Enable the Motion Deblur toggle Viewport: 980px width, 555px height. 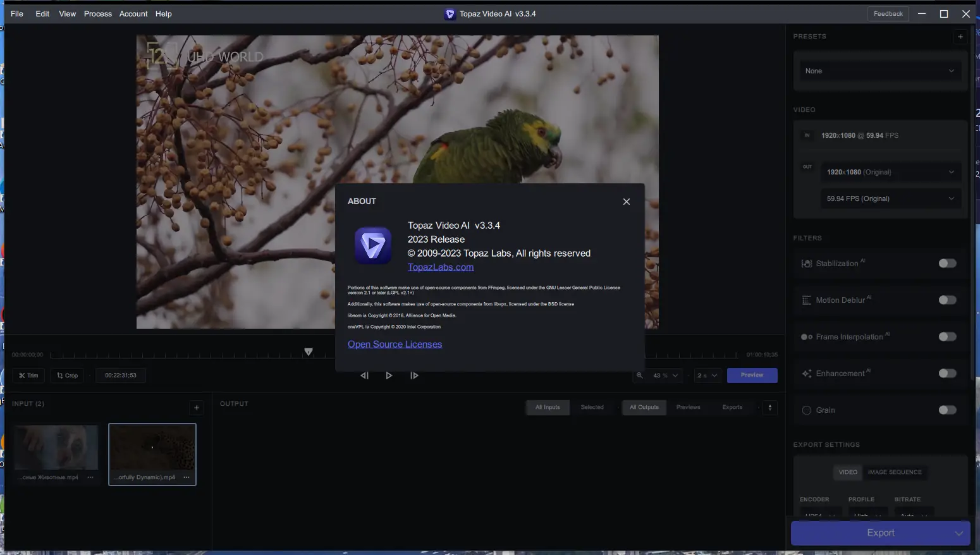[947, 300]
